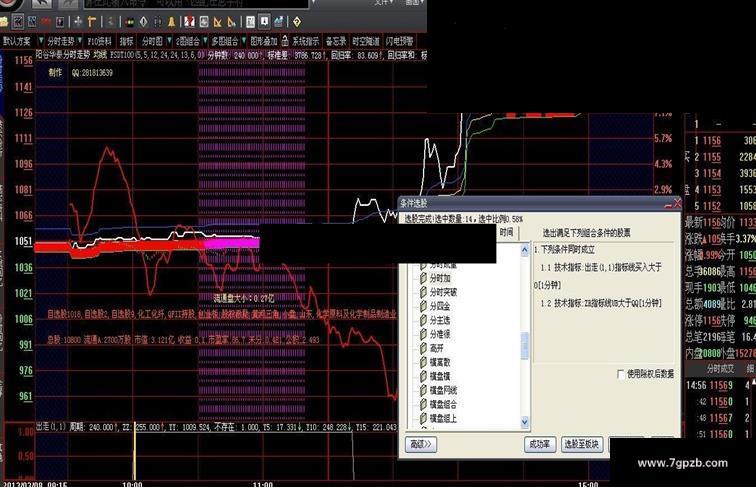Click the 流通盘大小:0.27亿 chart label
The image size is (756, 487).
tap(244, 299)
